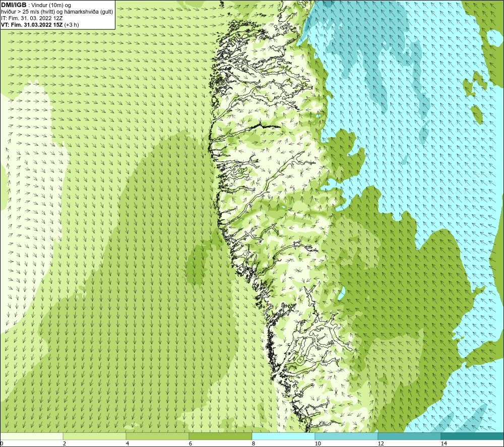This screenshot has width=504, height=447.
Task: Click the legend label '12'
Action: coord(381,443)
